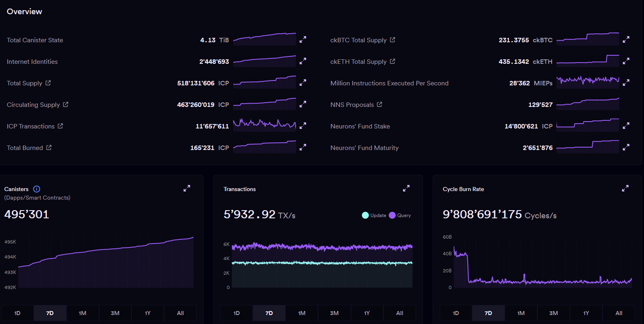Choose 1Y range for Cycle Burn Rate

click(x=586, y=313)
